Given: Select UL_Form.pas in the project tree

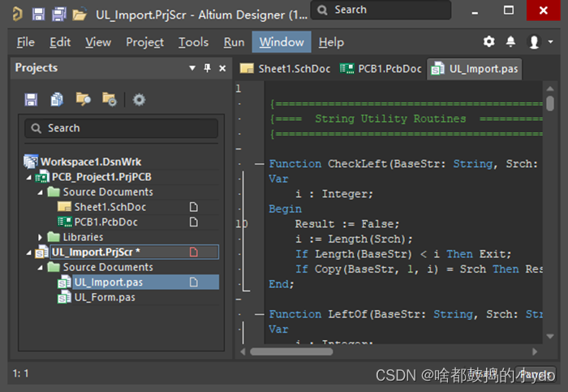Looking at the screenshot, I should 105,297.
